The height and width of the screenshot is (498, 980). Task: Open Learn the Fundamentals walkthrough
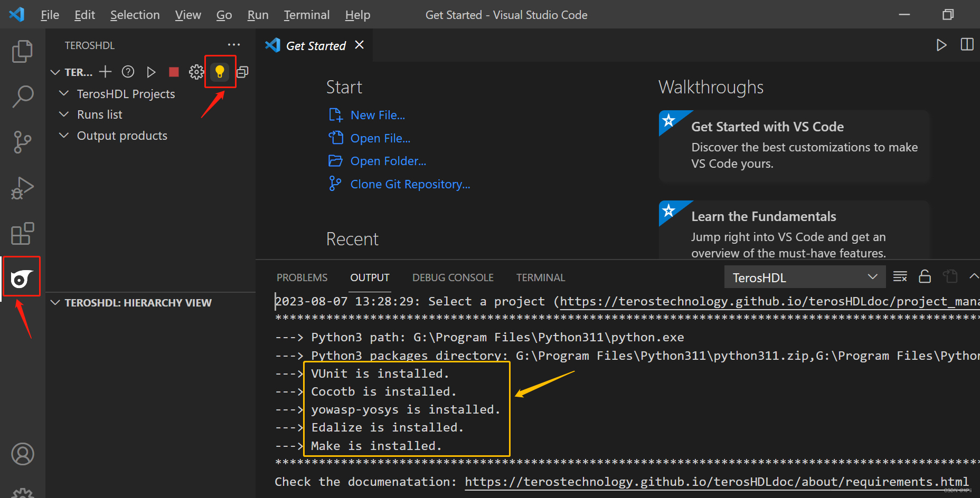(794, 230)
